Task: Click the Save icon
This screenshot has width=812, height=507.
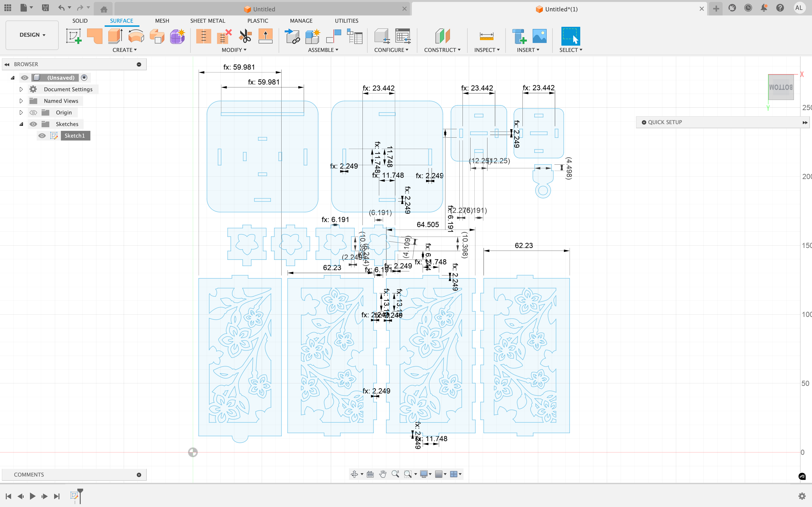Action: click(45, 8)
